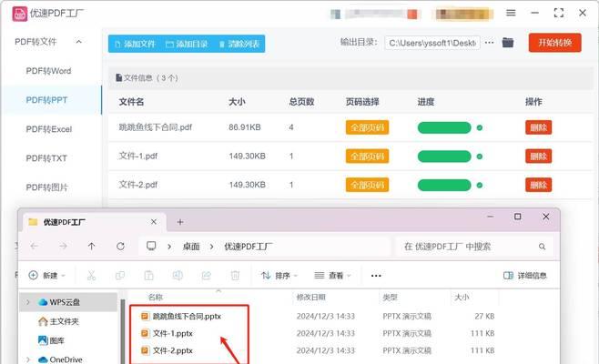Image resolution: width=599 pixels, height=364 pixels.
Task: Go back in File Explorer
Action: point(35,247)
